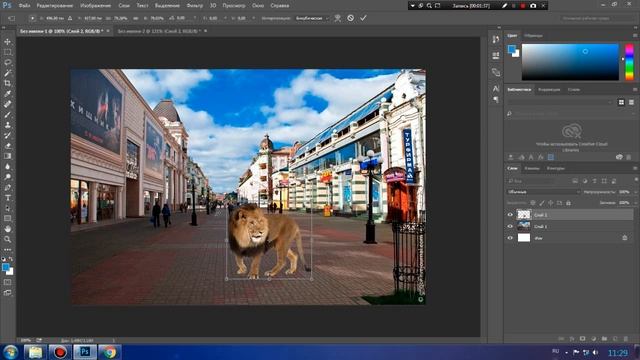
Task: Open the Windows Start menu
Action: (11, 352)
